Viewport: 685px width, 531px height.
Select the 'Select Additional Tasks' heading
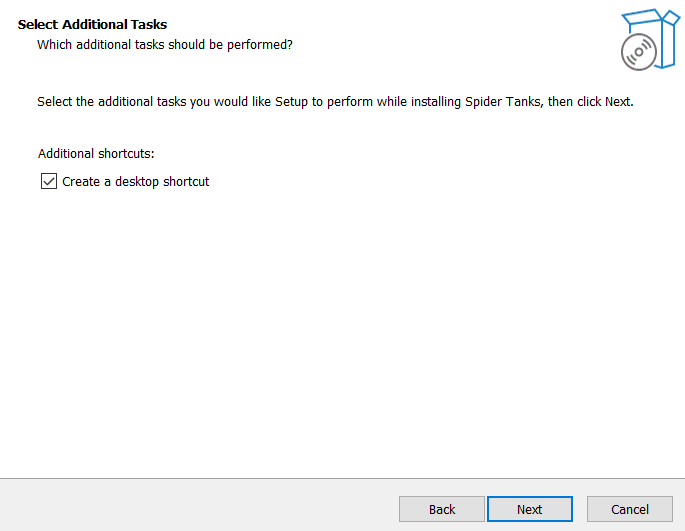[x=92, y=24]
